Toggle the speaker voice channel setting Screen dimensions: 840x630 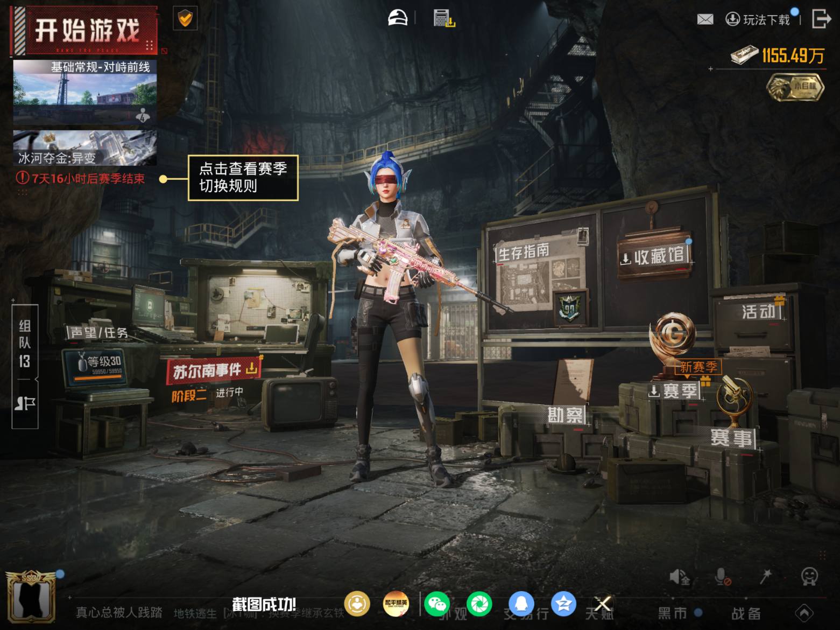(x=679, y=577)
